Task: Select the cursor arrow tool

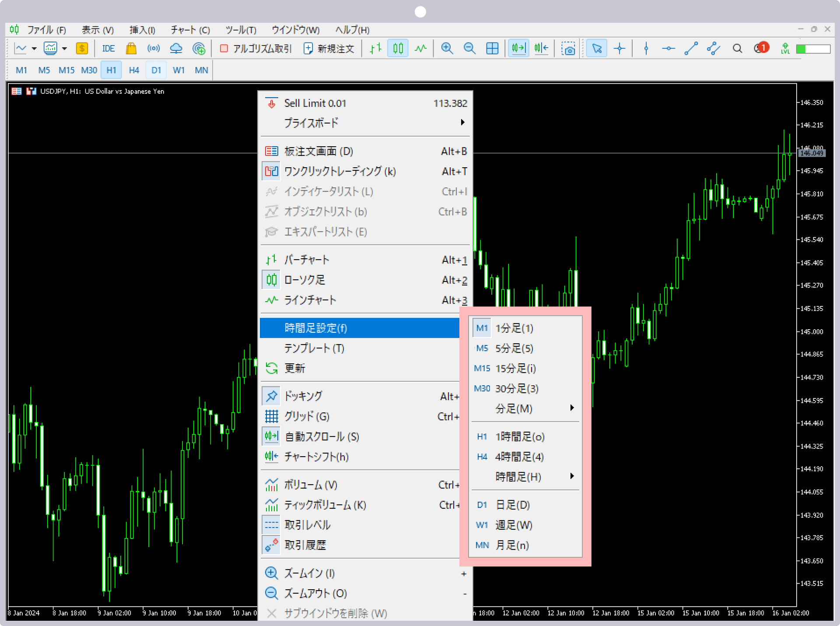Action: 597,49
